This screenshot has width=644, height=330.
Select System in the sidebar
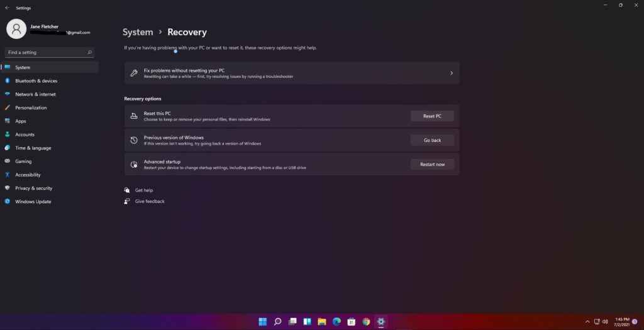tap(50, 67)
